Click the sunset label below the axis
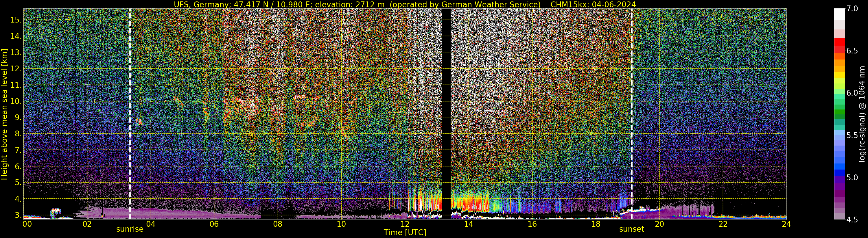 pos(631,229)
